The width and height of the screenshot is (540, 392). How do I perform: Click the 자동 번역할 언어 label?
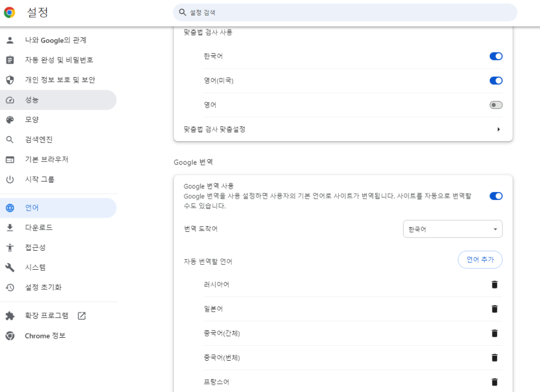[x=208, y=261]
